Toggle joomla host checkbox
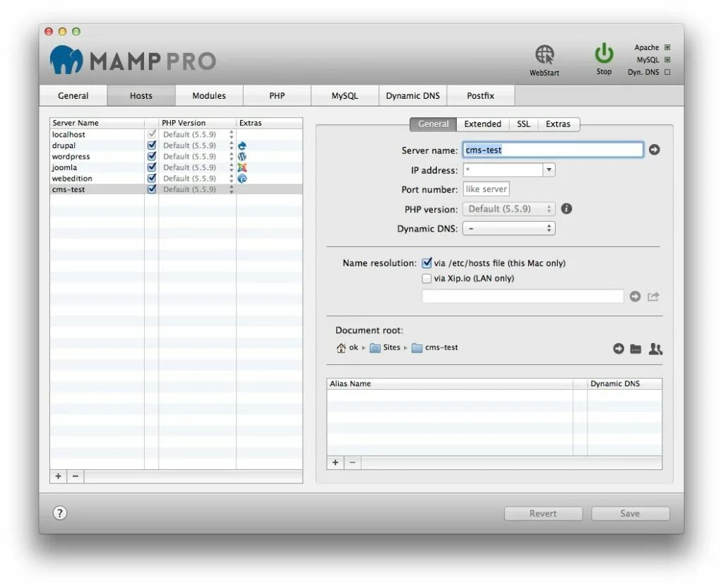Image resolution: width=723 pixels, height=588 pixels. (152, 167)
